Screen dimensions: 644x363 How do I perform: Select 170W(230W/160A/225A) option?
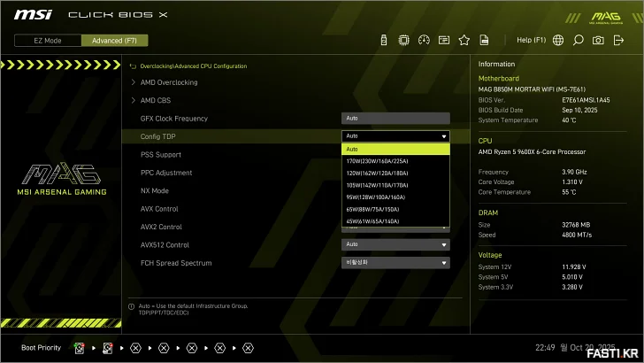[395, 161]
